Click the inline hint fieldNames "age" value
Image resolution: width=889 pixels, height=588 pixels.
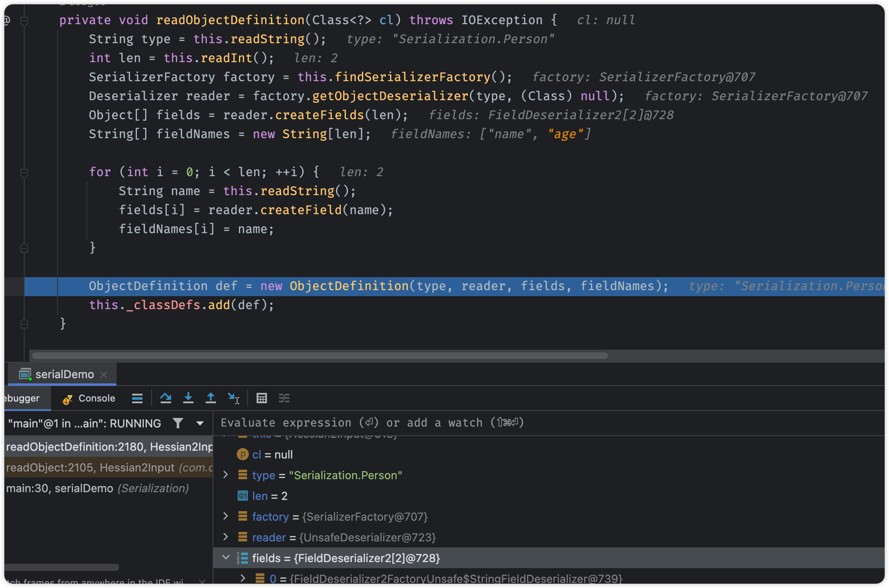point(565,134)
